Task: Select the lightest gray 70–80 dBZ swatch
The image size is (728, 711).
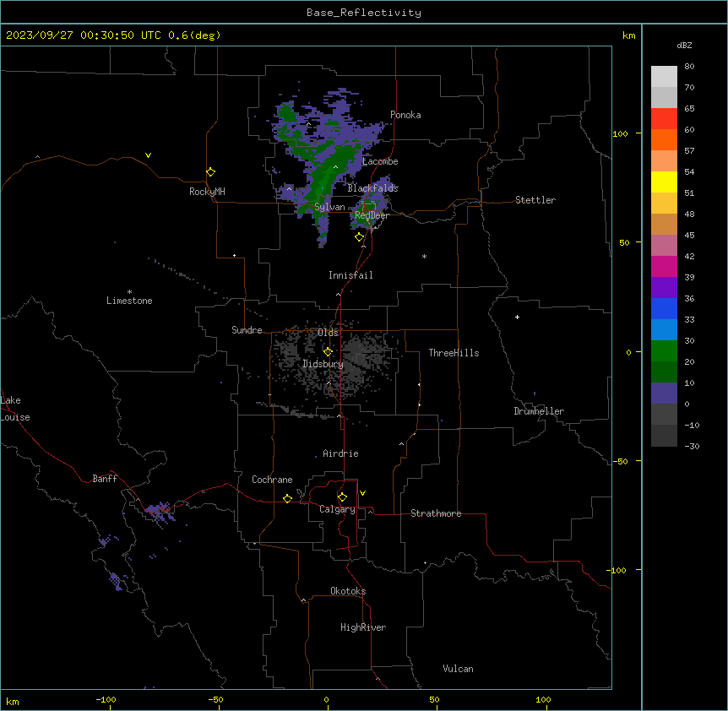Action: tap(664, 76)
